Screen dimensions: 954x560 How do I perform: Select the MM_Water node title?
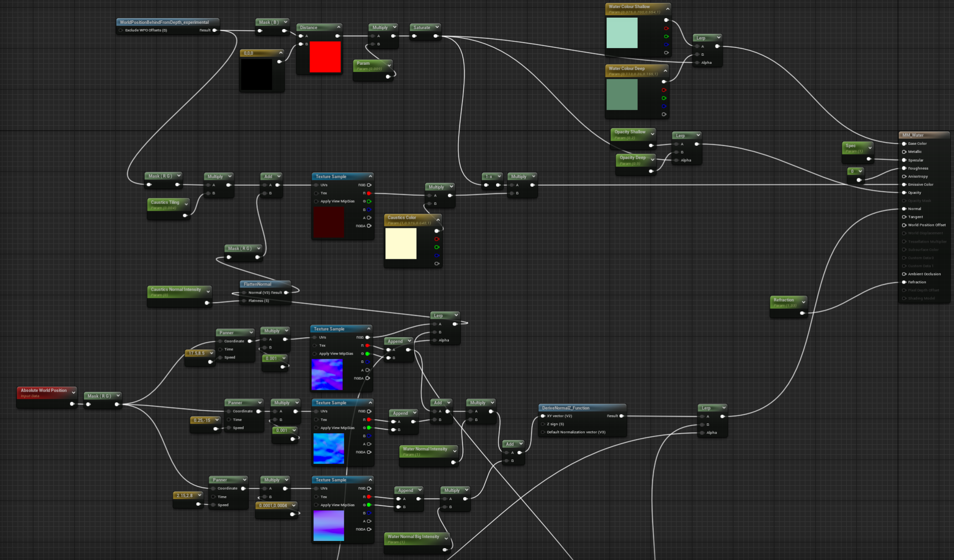click(x=913, y=135)
